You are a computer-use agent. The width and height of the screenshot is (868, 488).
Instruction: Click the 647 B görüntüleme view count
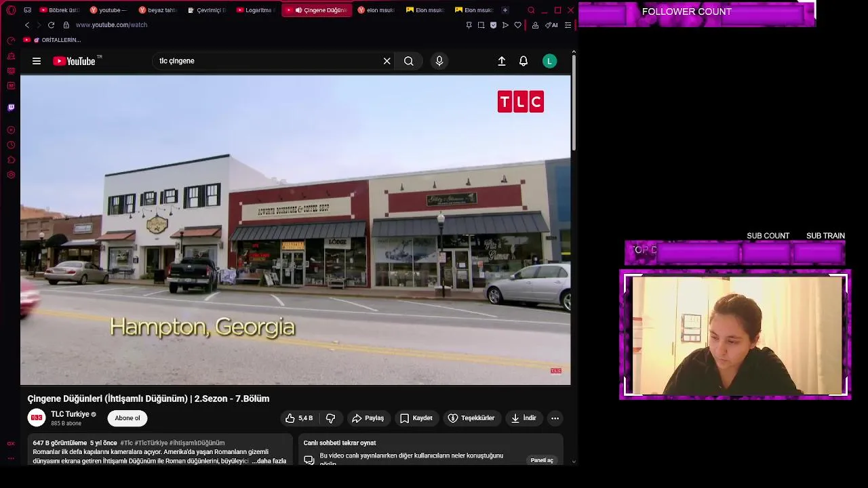pos(60,443)
